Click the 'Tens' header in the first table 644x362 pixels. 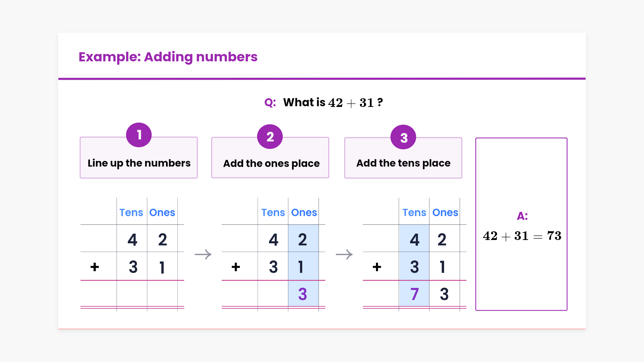pos(131,213)
